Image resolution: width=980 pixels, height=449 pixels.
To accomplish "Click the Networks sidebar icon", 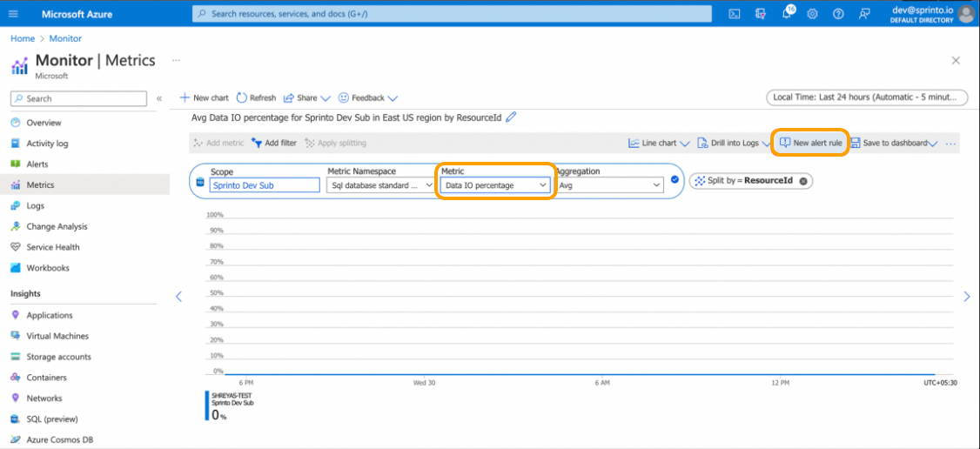I will [x=17, y=399].
